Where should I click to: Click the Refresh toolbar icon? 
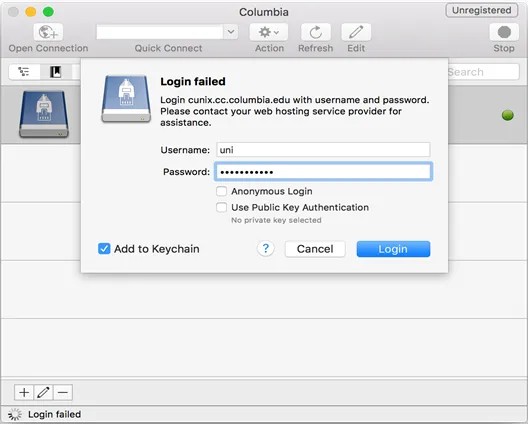pyautogui.click(x=316, y=32)
